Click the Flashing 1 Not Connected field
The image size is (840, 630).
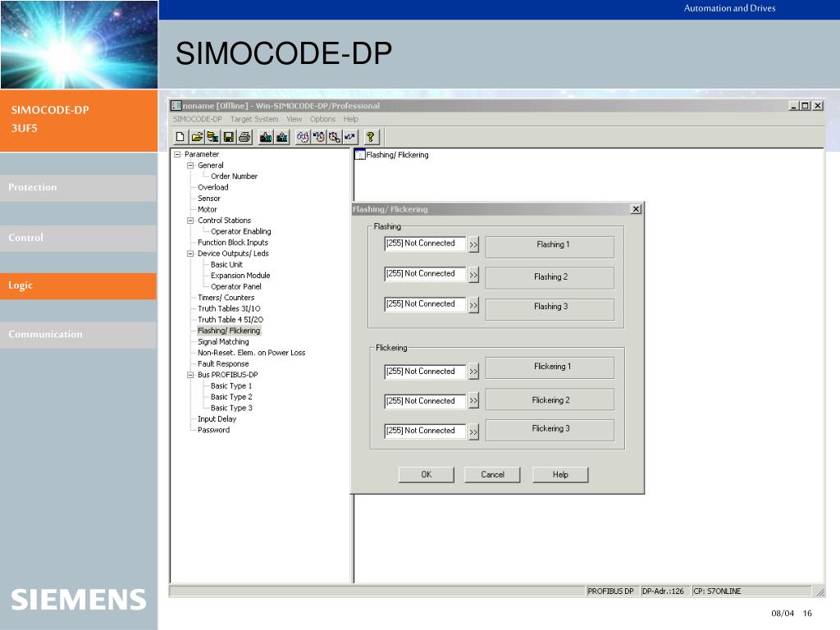425,243
